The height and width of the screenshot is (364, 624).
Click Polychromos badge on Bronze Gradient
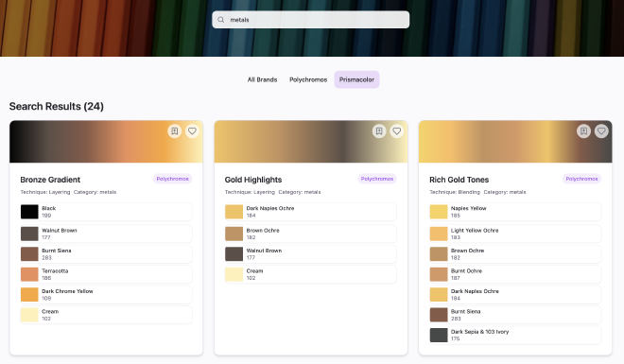point(172,179)
